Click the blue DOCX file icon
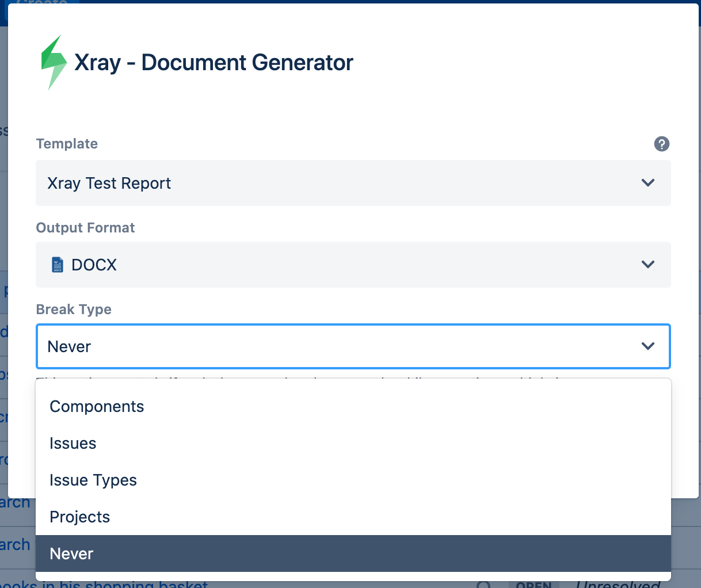This screenshot has height=588, width=701. click(x=58, y=265)
